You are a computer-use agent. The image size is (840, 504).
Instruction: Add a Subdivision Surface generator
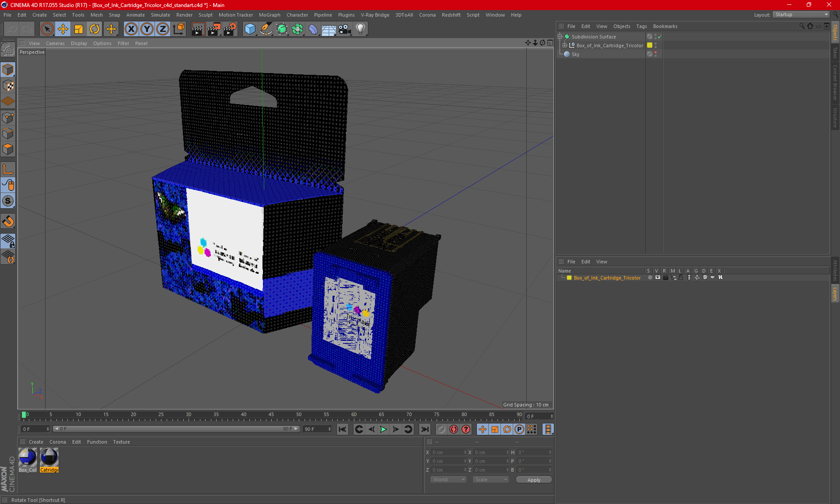click(282, 29)
